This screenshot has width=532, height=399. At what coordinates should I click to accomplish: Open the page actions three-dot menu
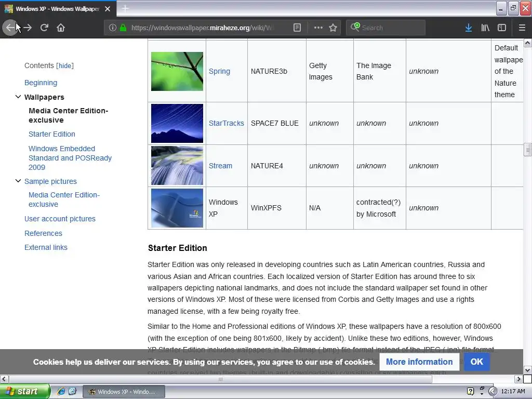click(x=318, y=28)
